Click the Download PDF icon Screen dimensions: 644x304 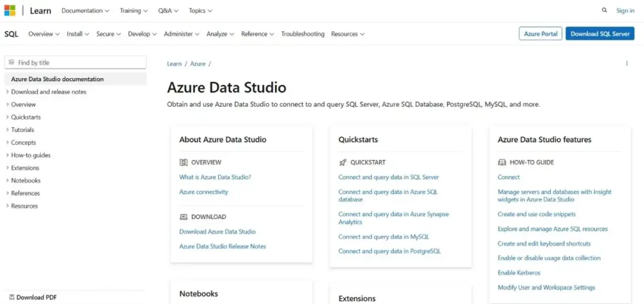click(x=12, y=297)
